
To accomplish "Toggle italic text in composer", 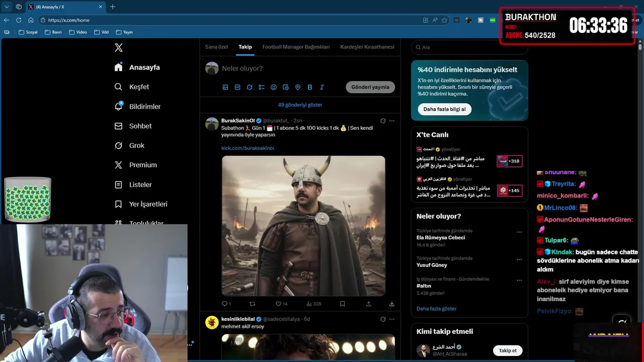I will 322,87.
